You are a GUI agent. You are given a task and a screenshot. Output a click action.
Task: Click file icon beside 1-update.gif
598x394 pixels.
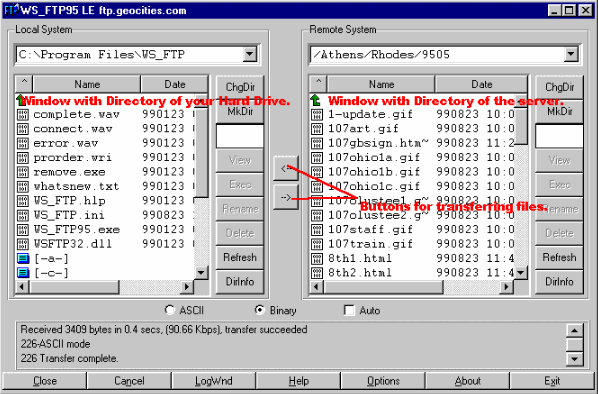click(x=317, y=114)
